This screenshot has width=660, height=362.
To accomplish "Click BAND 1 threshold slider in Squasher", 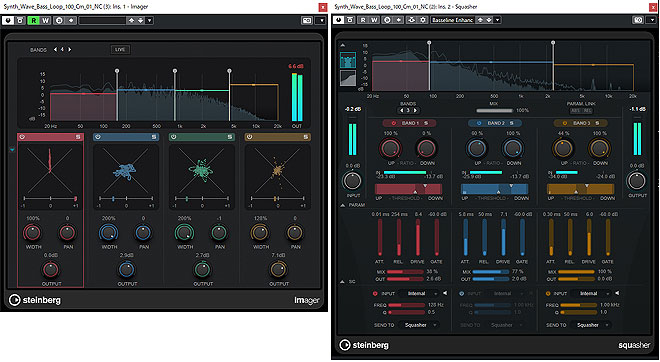I will [409, 189].
